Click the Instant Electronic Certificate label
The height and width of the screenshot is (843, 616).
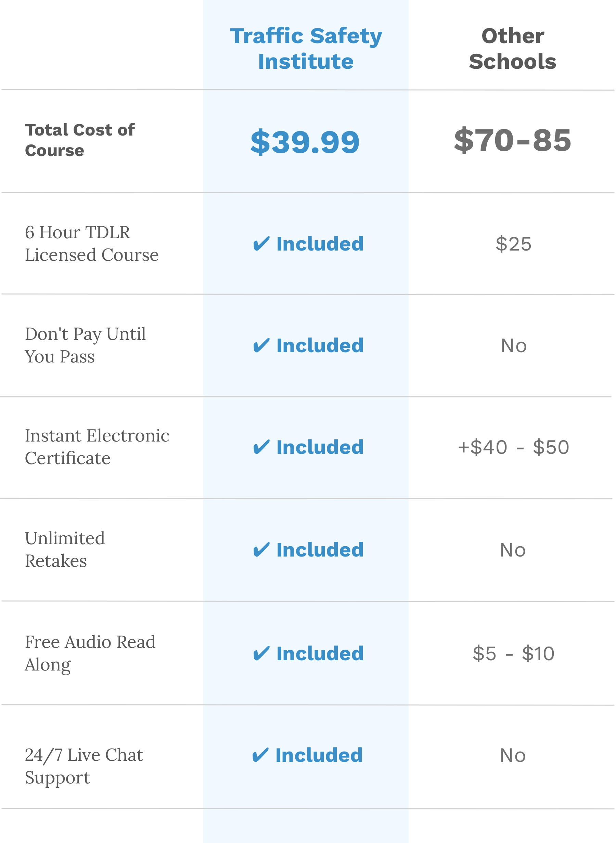pos(97,447)
